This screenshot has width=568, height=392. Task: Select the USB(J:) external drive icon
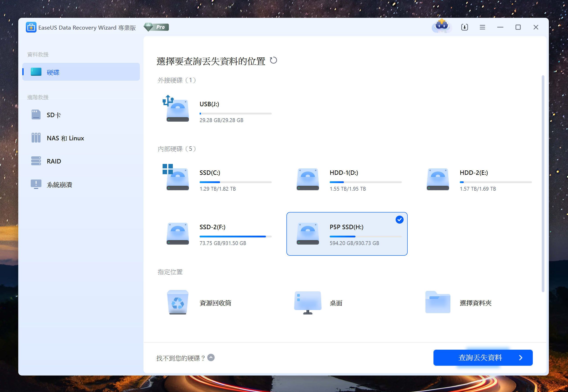click(x=177, y=109)
